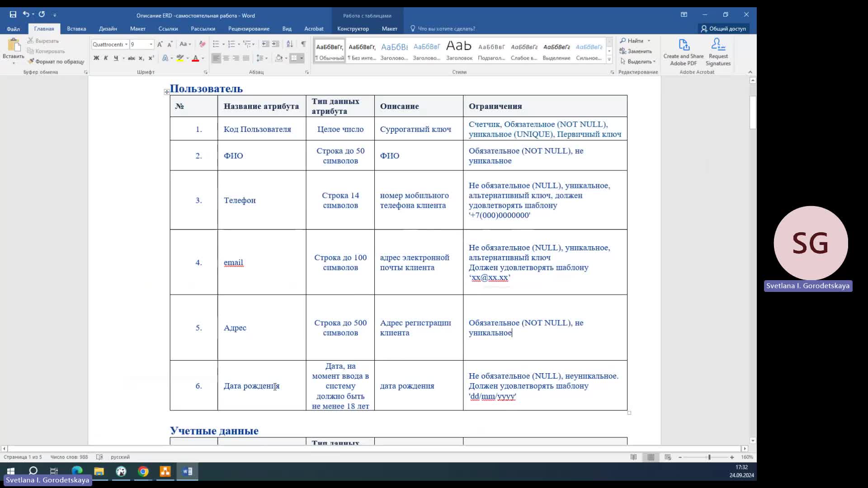Toggle bold (Ж) formatting
Viewport: 868px width, 488px height.
coord(96,58)
